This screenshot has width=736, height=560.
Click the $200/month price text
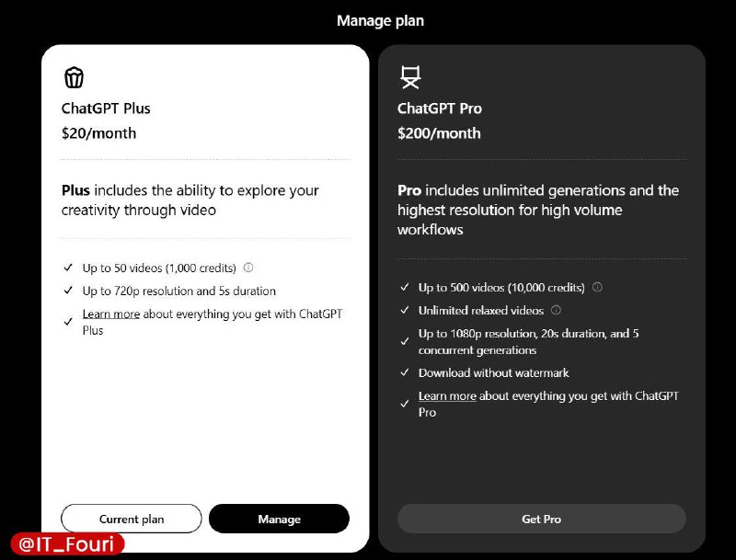[x=440, y=133]
